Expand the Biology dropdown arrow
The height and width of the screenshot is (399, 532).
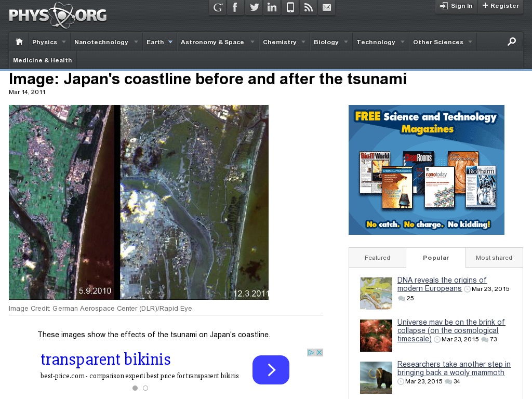[x=346, y=42]
